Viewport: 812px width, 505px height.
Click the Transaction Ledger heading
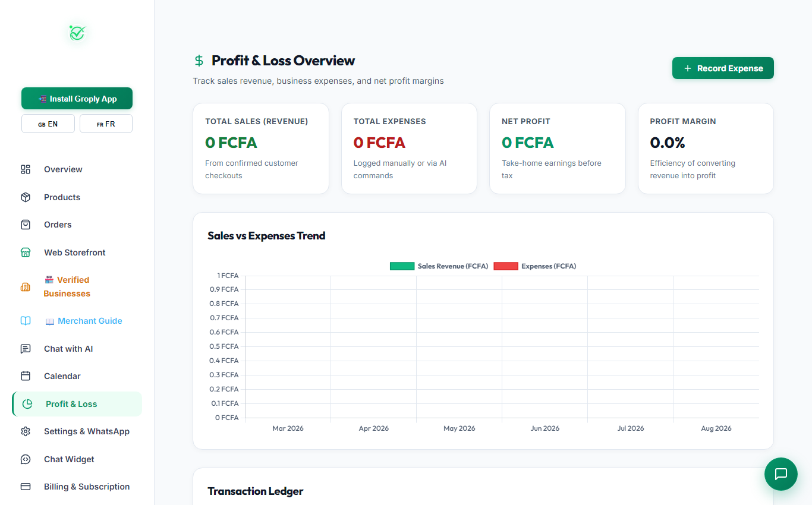click(256, 491)
